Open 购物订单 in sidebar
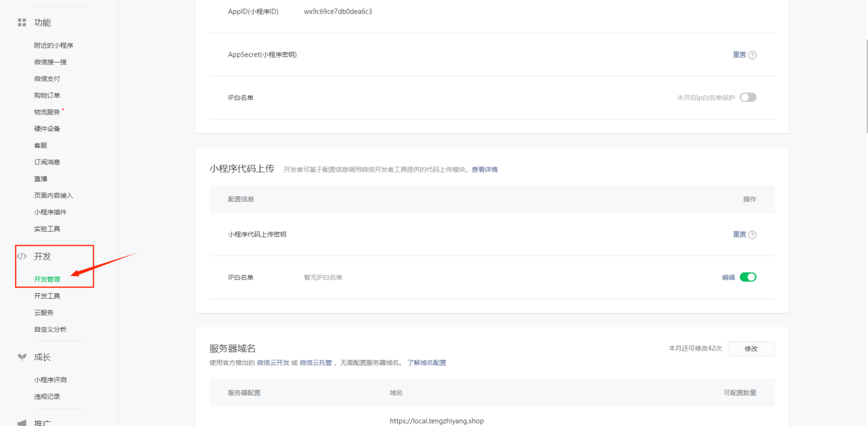868x426 pixels. click(47, 95)
